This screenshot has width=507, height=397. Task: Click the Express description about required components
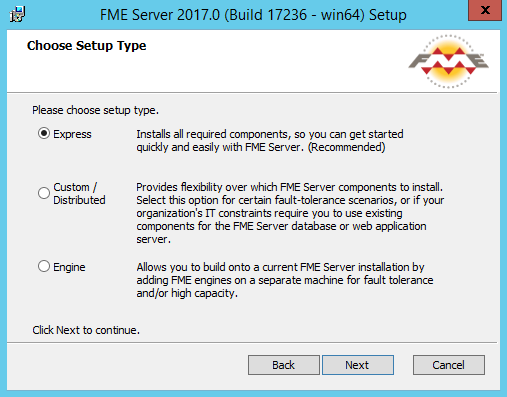pos(270,140)
